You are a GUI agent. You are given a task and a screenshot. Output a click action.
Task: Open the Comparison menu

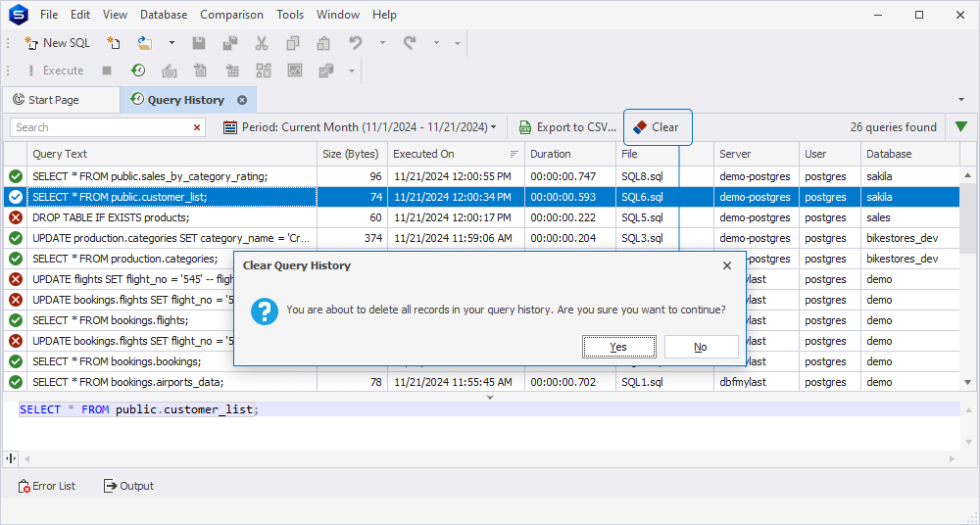231,15
